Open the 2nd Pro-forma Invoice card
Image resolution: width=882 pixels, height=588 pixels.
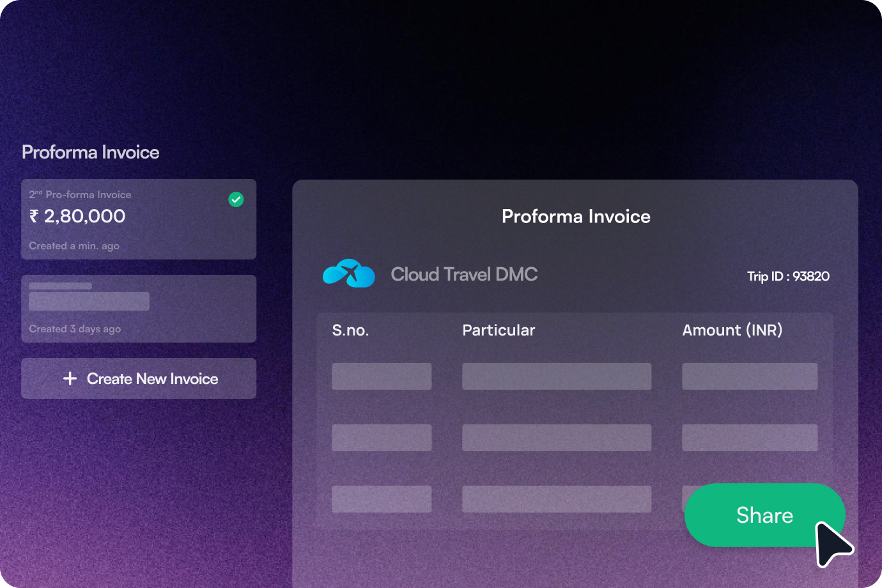139,219
